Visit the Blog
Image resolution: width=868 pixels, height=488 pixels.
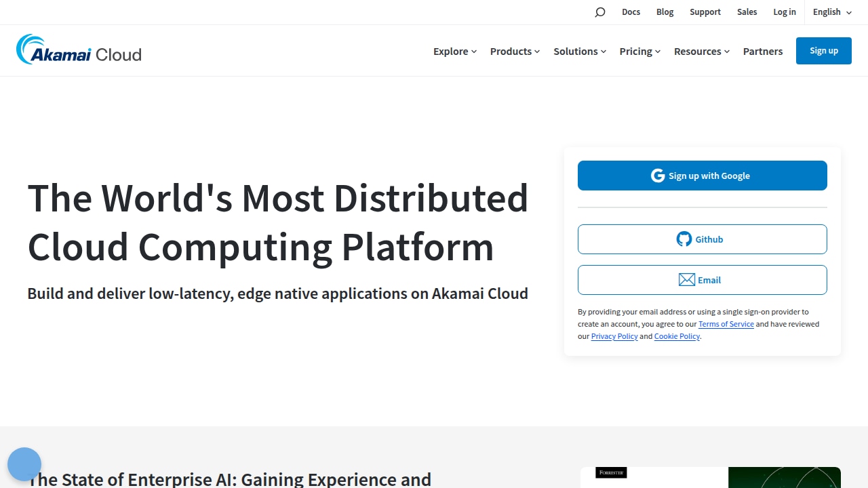click(x=665, y=12)
